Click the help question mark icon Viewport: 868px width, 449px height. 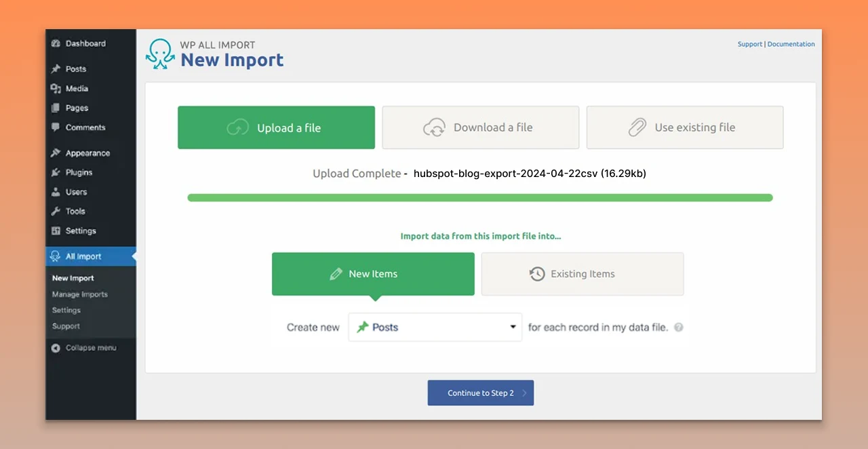click(x=679, y=327)
